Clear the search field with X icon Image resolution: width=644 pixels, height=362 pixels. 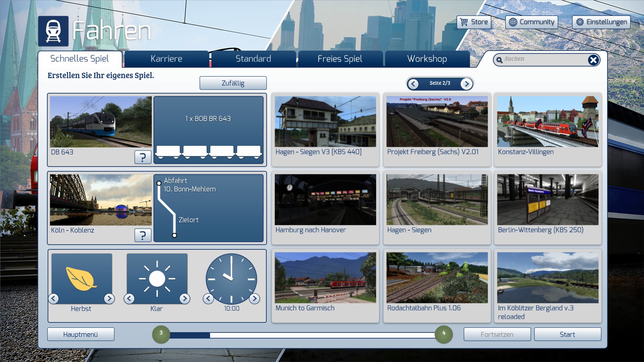(593, 60)
